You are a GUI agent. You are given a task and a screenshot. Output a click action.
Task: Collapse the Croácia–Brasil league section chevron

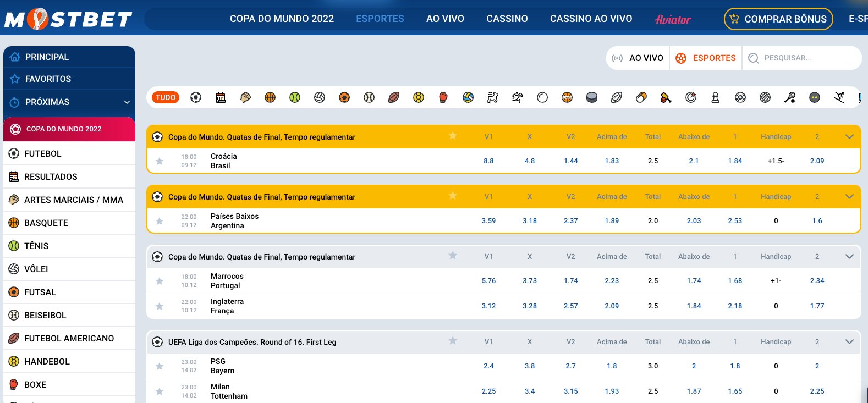(849, 136)
